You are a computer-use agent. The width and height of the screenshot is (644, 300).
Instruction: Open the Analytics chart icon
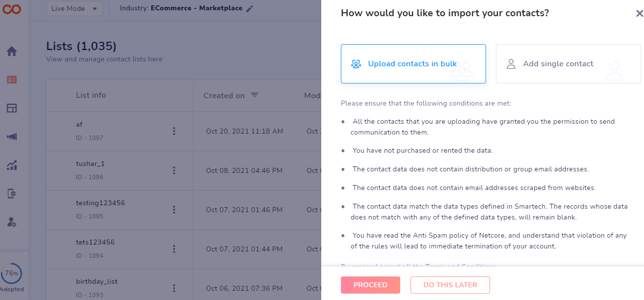pyautogui.click(x=12, y=165)
